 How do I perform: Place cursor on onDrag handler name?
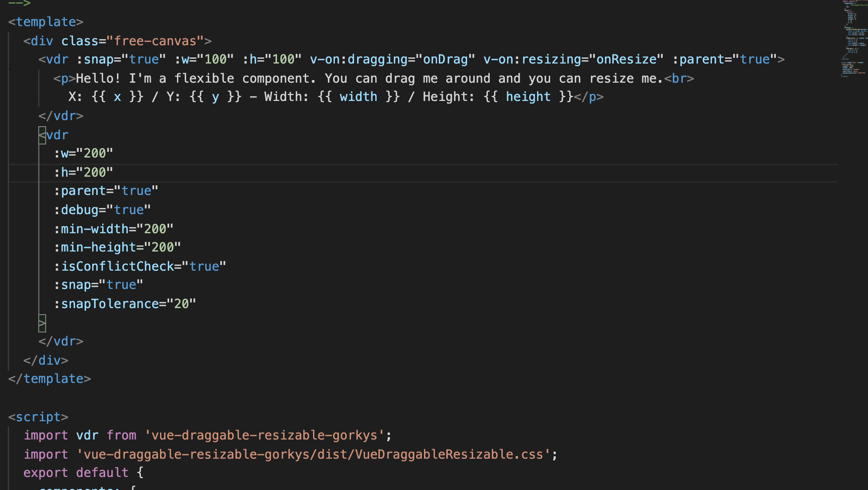(445, 59)
